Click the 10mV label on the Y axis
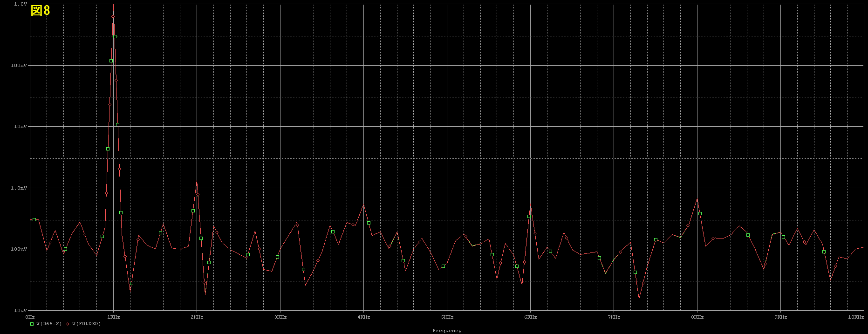The width and height of the screenshot is (868, 334). pyautogui.click(x=21, y=127)
